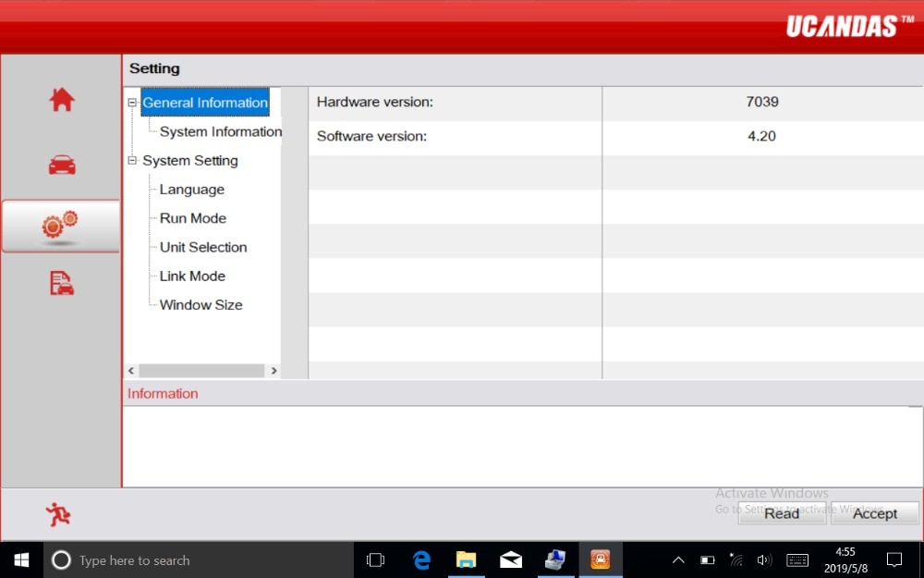
Task: Collapse the General Information tree node
Action: [x=132, y=103]
